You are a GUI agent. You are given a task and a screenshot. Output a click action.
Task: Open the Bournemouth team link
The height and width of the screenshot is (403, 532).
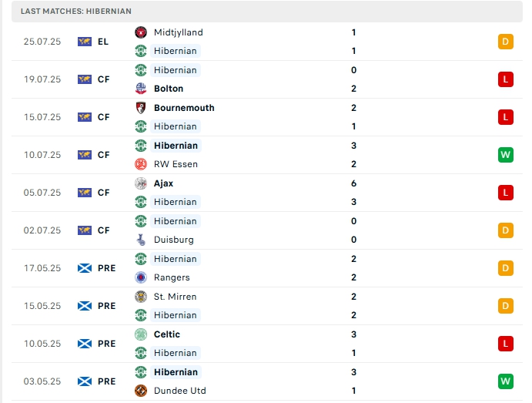pos(184,108)
